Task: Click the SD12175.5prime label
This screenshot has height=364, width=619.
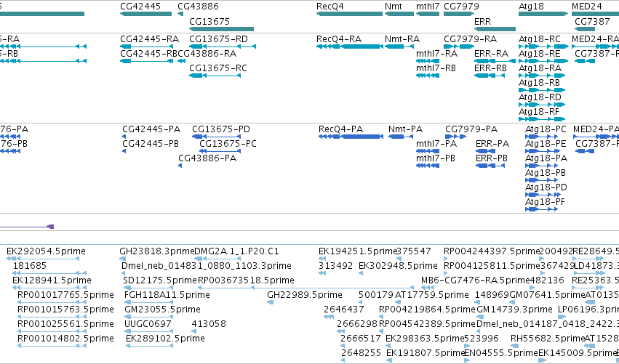Action: click(160, 280)
